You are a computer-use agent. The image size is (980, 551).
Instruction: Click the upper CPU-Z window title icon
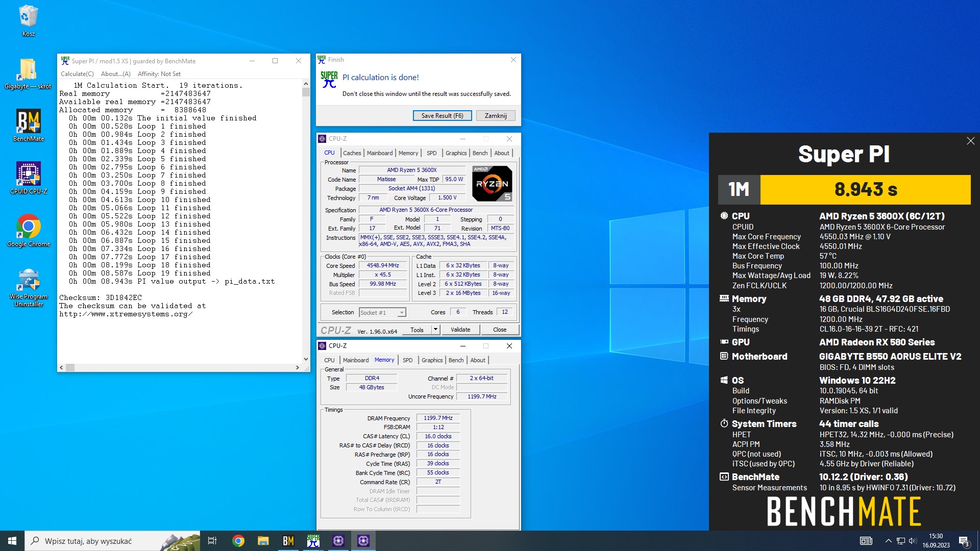322,139
